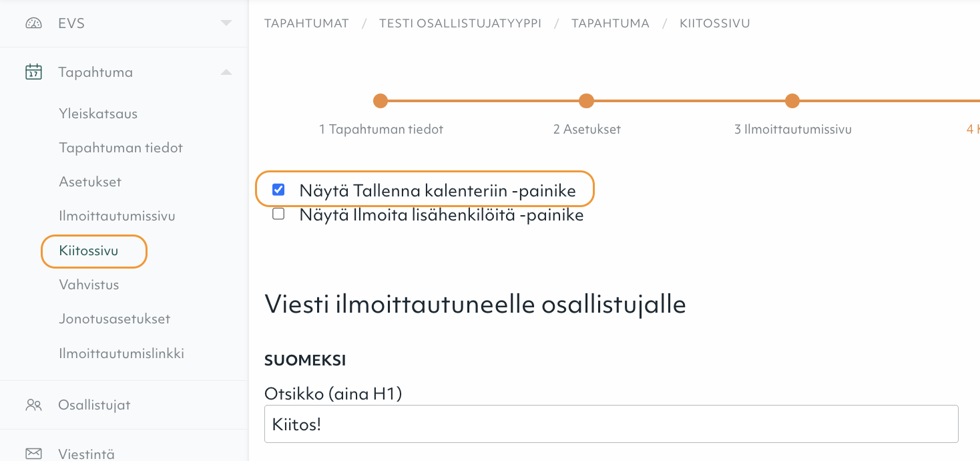Open Jonotusasetukset from the sidebar
The height and width of the screenshot is (461, 980).
point(115,319)
